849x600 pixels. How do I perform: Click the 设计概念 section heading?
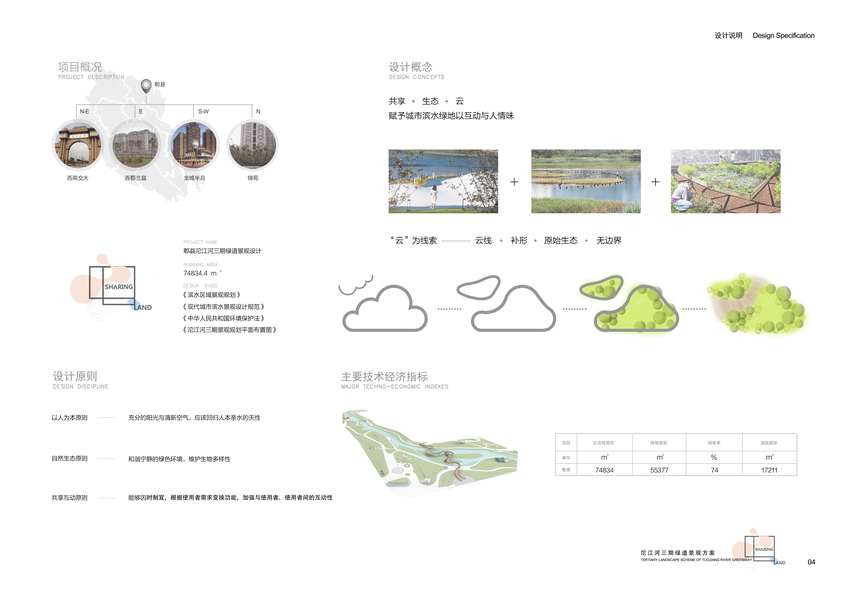410,67
